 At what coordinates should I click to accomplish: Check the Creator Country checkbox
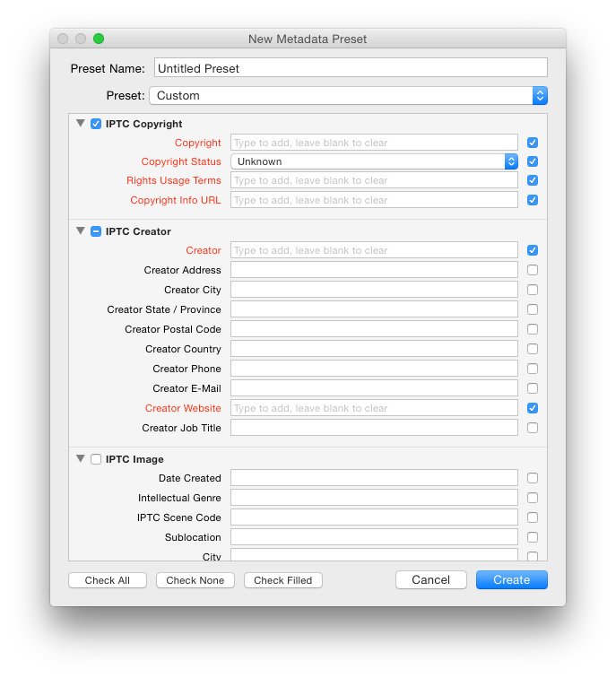point(533,349)
